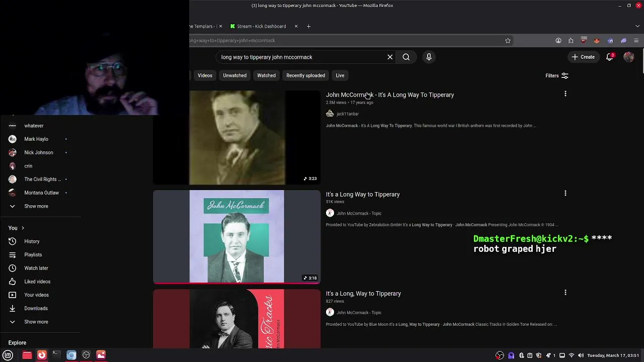Screen dimensions: 644x362
Task: Open the more options menu for It's a Long, Way to Tipperary with 827 views
Action: (565, 293)
